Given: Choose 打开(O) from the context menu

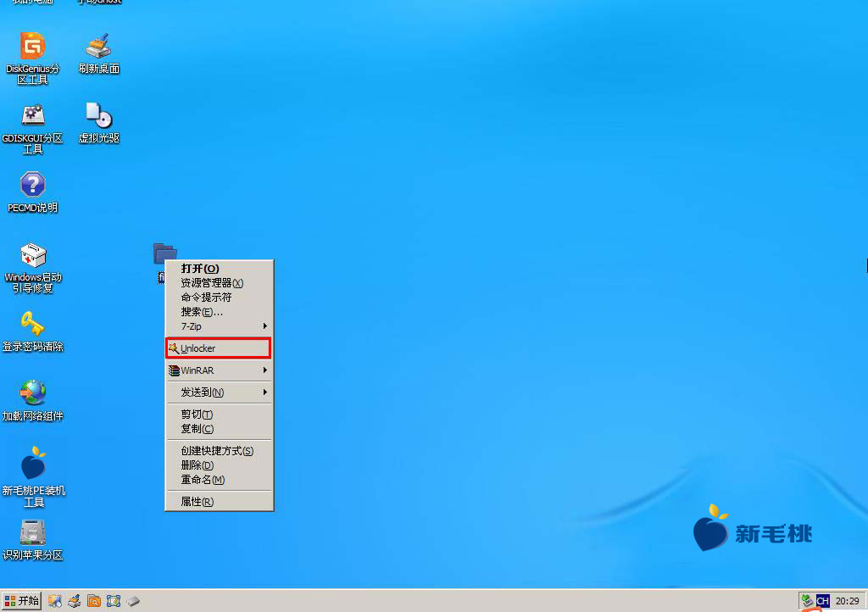Looking at the screenshot, I should pos(220,269).
